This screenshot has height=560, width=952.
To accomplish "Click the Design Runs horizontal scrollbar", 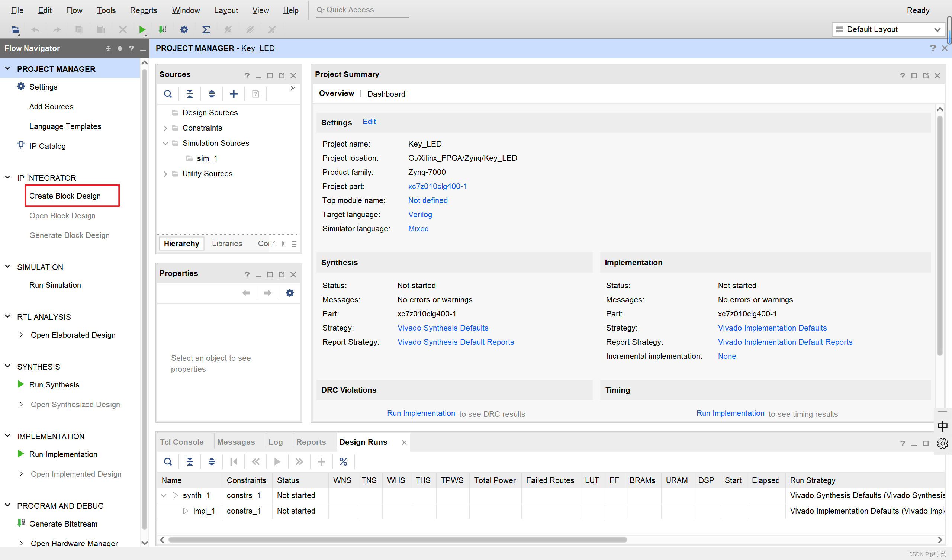I will pos(398,540).
